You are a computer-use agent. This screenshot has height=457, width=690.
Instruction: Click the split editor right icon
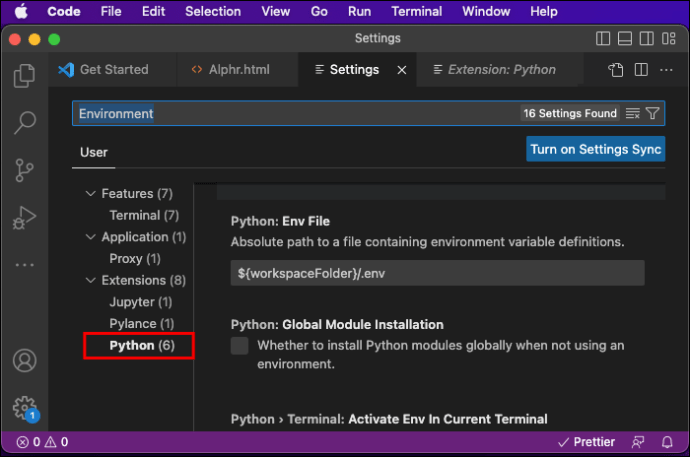(x=641, y=69)
